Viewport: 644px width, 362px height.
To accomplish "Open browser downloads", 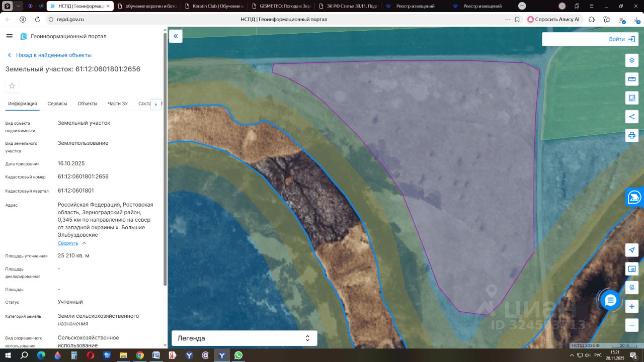I will click(636, 20).
